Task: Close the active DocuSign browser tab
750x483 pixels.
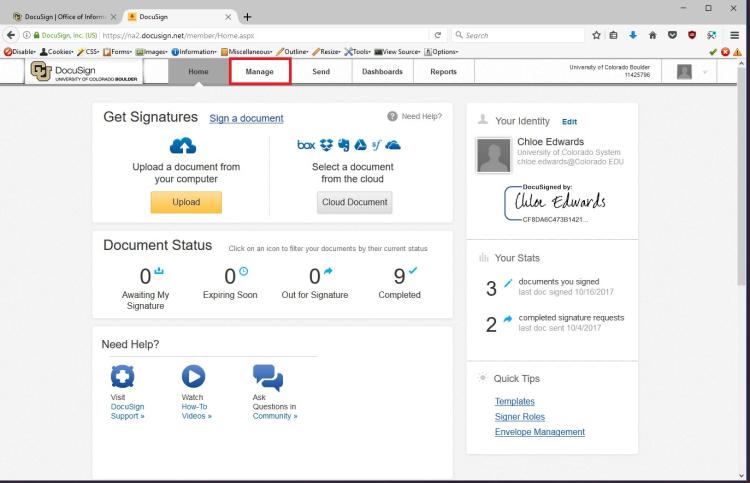Action: (x=228, y=17)
